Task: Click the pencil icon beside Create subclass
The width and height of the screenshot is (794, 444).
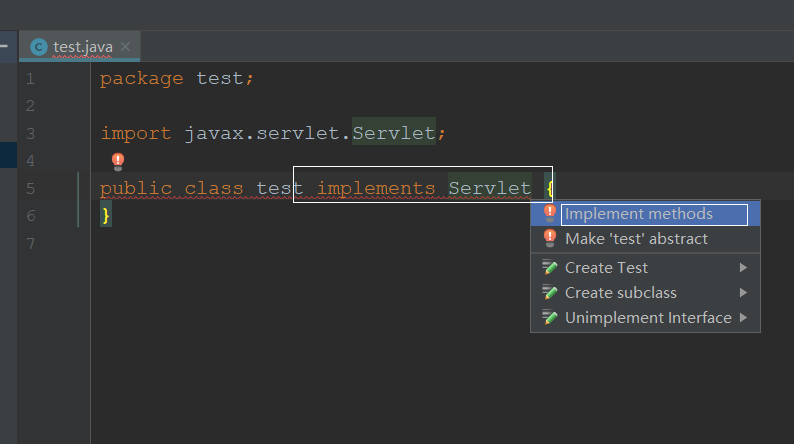Action: tap(549, 292)
